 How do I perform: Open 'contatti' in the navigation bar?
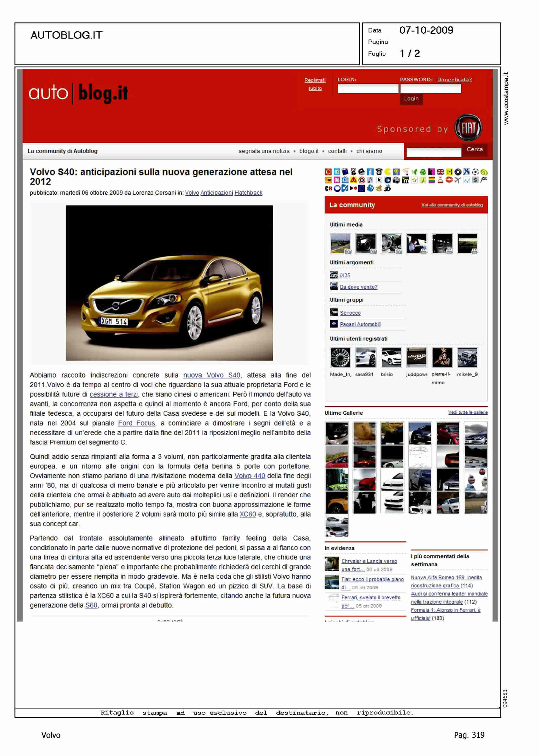pyautogui.click(x=337, y=151)
